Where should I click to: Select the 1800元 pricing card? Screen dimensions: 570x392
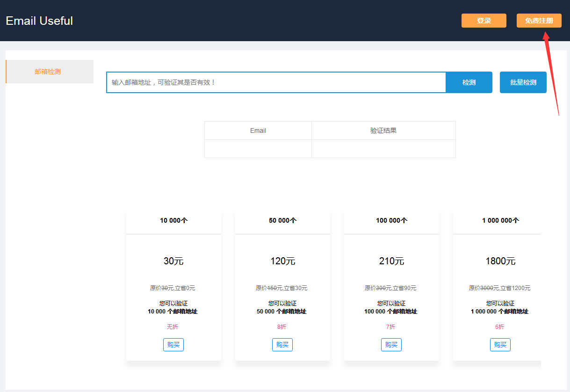pyautogui.click(x=500, y=261)
